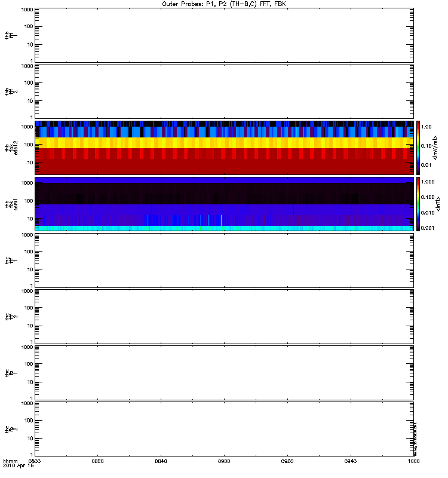Click the empty 'thc ffp 1' plot panel
The image size is (448, 478).
click(x=225, y=373)
